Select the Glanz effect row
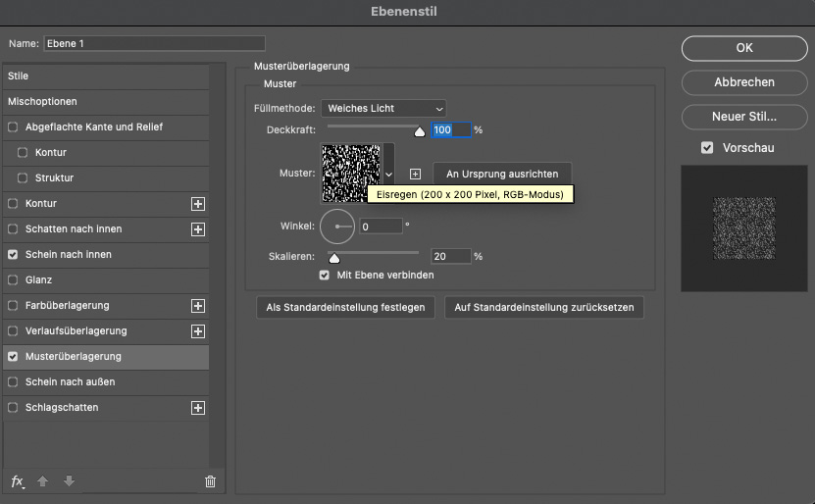815x504 pixels. point(106,279)
